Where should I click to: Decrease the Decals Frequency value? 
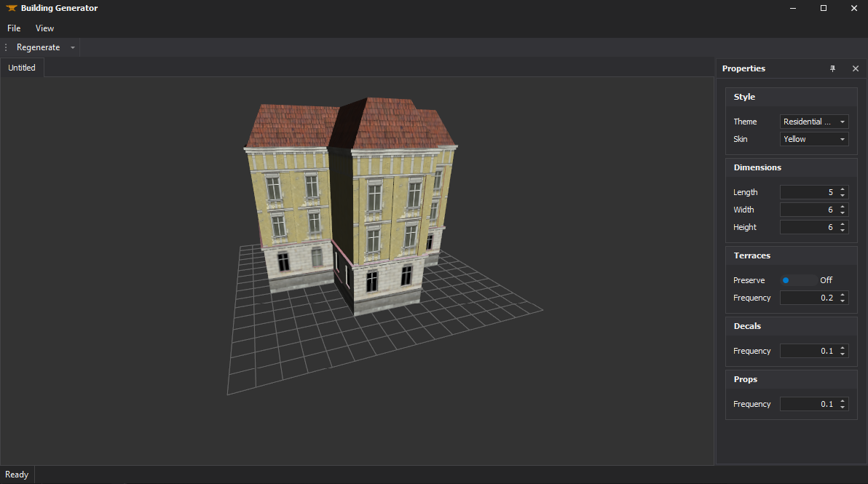point(843,354)
